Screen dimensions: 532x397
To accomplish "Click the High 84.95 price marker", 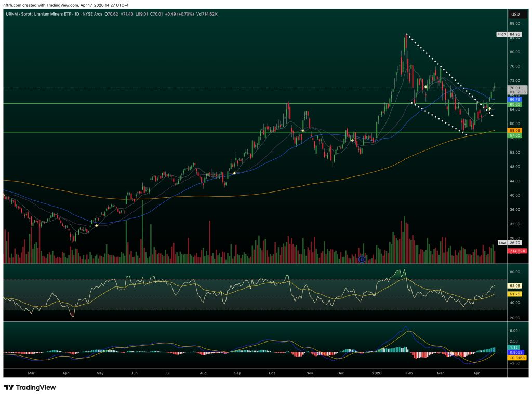I will coord(514,34).
